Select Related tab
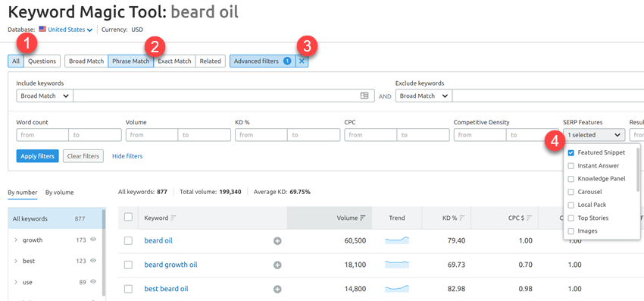The height and width of the screenshot is (301, 644). pyautogui.click(x=211, y=61)
